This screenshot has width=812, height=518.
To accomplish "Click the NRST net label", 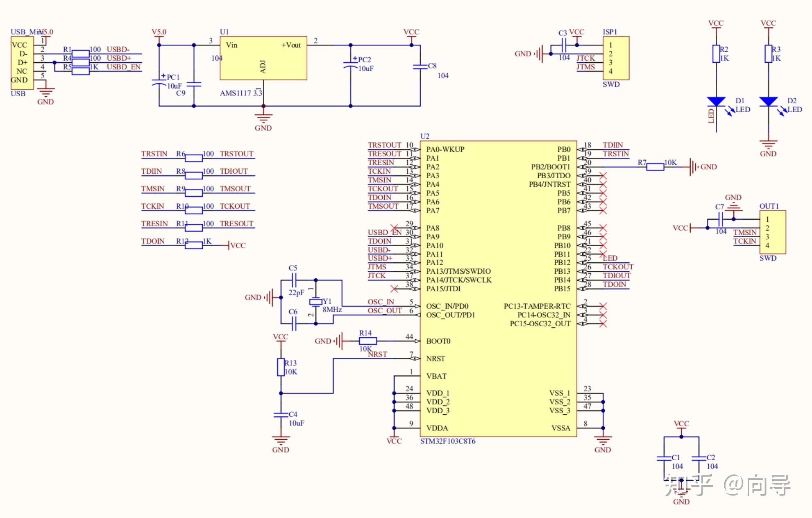I will click(x=377, y=354).
